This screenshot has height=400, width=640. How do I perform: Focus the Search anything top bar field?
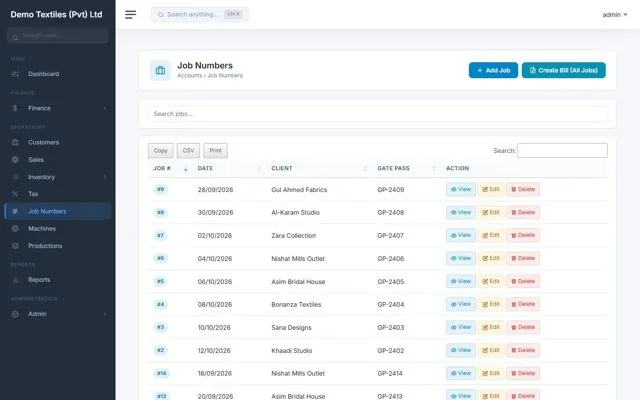(200, 15)
